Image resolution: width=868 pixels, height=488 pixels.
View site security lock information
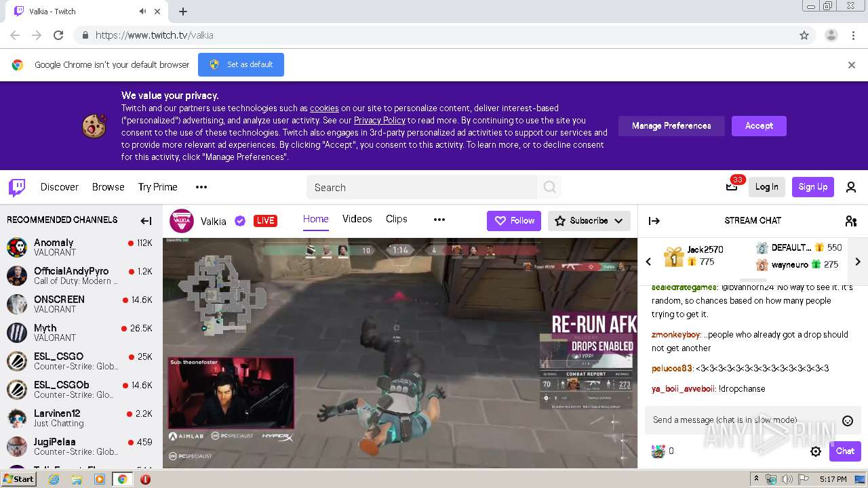(85, 35)
